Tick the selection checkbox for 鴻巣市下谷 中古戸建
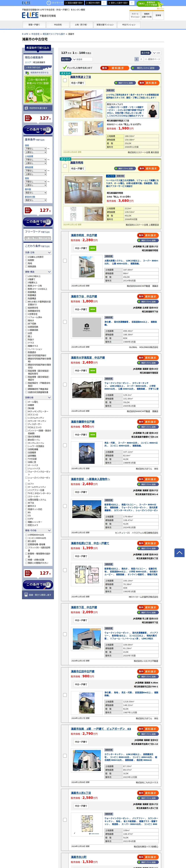 click(x=65, y=322)
